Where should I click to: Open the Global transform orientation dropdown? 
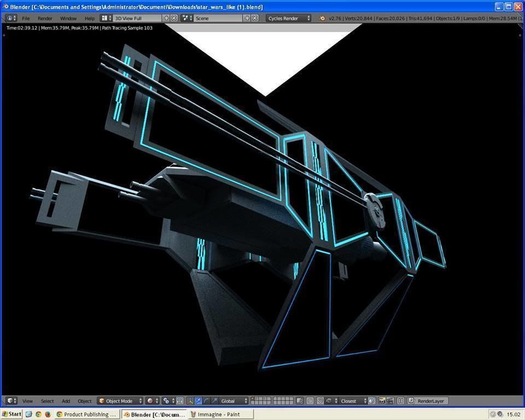tap(234, 401)
